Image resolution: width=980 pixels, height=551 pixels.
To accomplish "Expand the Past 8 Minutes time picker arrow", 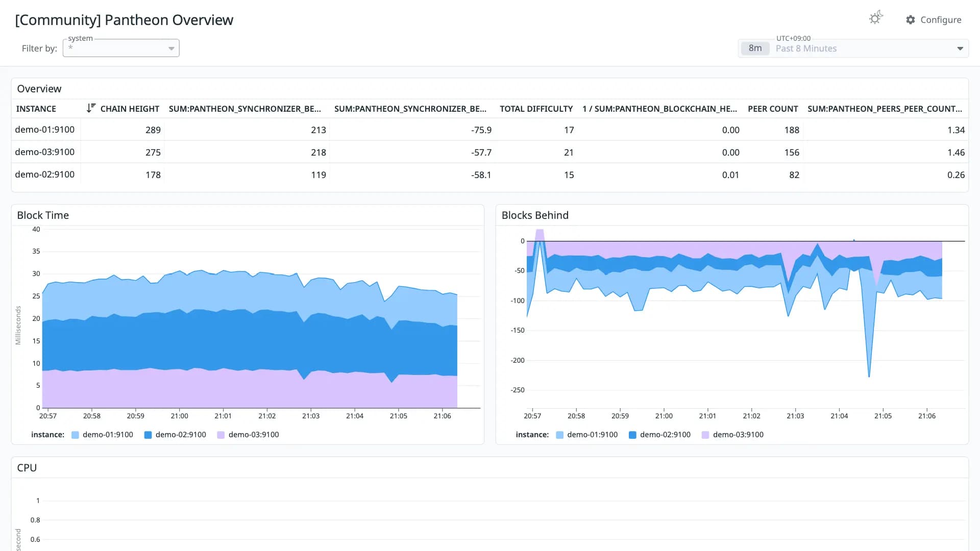I will click(960, 48).
